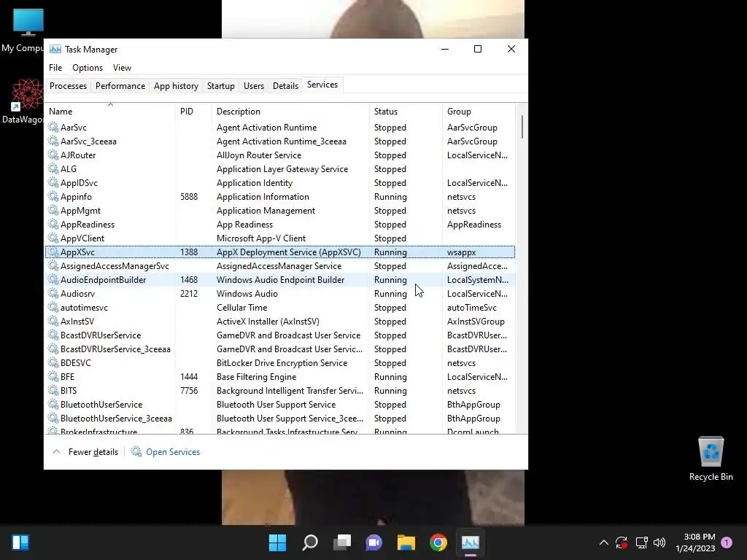Select the BluetoothUserService_3ceeaa service name
This screenshot has height=560, width=747.
[116, 418]
